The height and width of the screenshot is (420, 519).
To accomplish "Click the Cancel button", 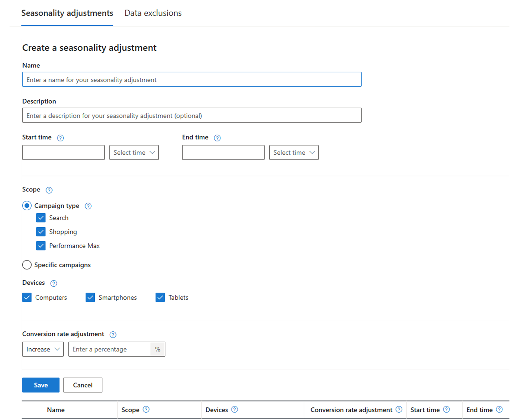I will pos(82,385).
